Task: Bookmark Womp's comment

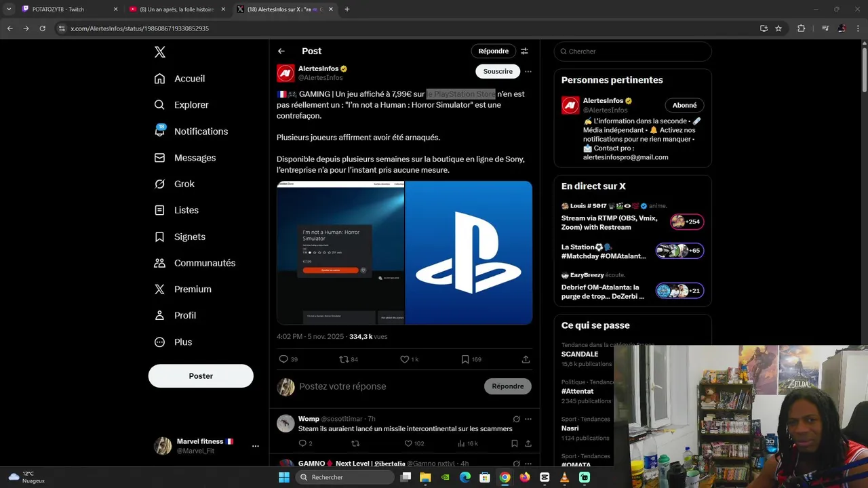Action: (514, 443)
